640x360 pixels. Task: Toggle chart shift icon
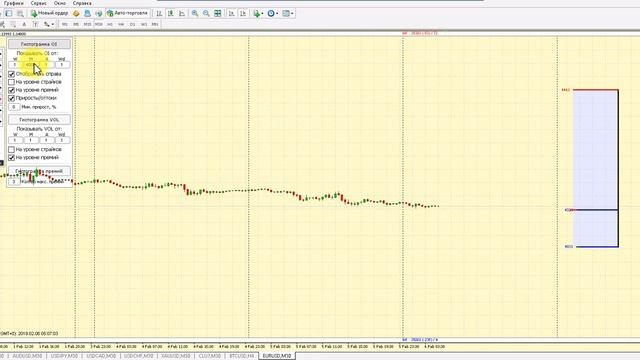click(243, 13)
